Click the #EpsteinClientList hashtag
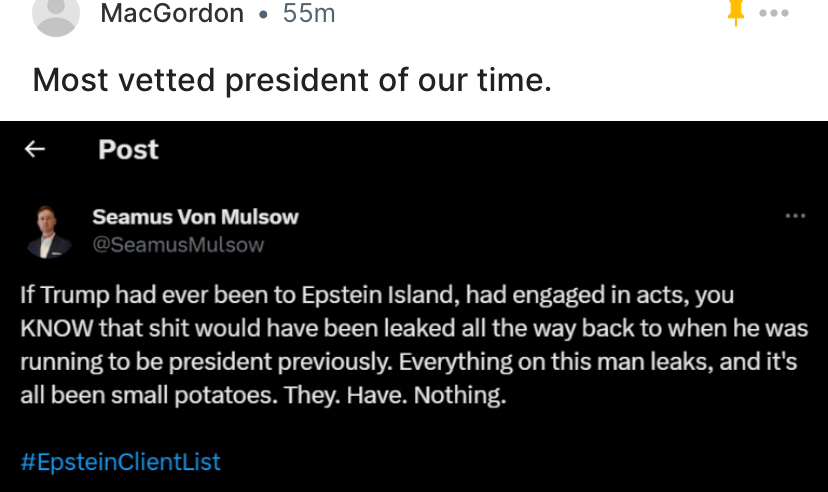This screenshot has width=828, height=492. point(120,462)
